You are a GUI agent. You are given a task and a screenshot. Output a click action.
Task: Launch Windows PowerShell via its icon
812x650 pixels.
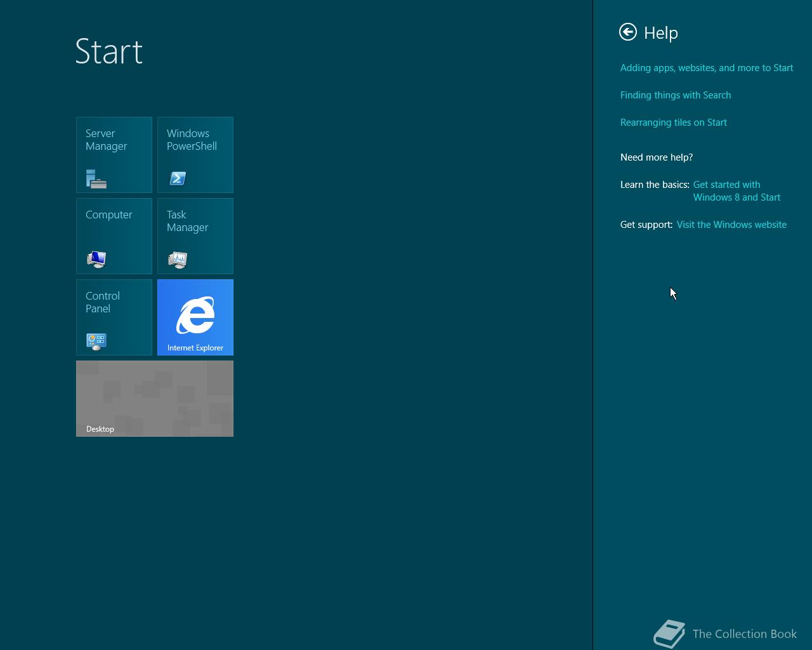[x=178, y=179]
